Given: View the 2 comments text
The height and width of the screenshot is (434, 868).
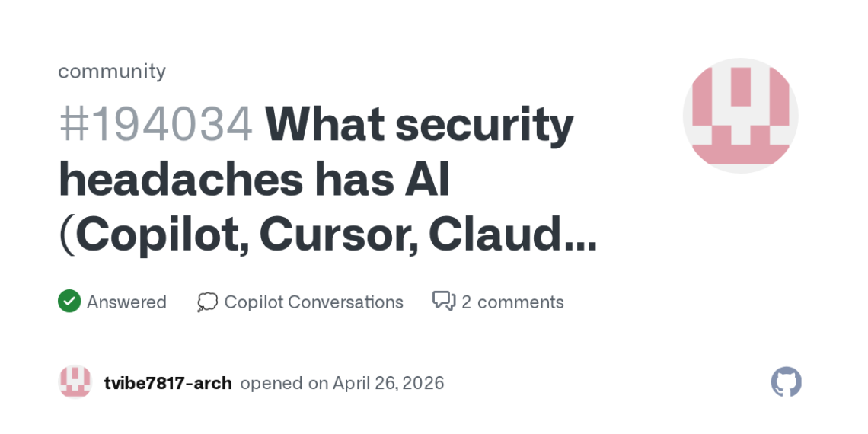Looking at the screenshot, I should [512, 302].
